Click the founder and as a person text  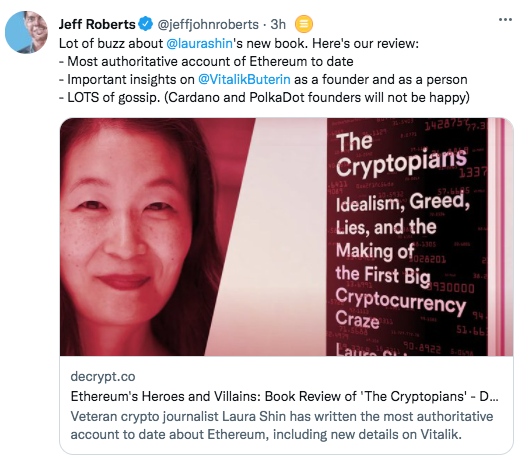tap(395, 80)
